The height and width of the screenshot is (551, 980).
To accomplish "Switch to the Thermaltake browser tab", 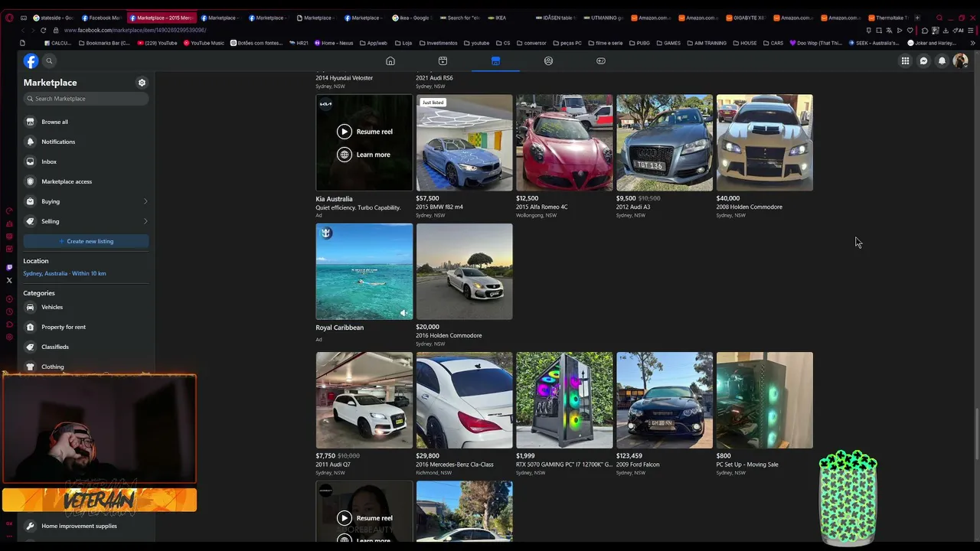I will [x=888, y=18].
